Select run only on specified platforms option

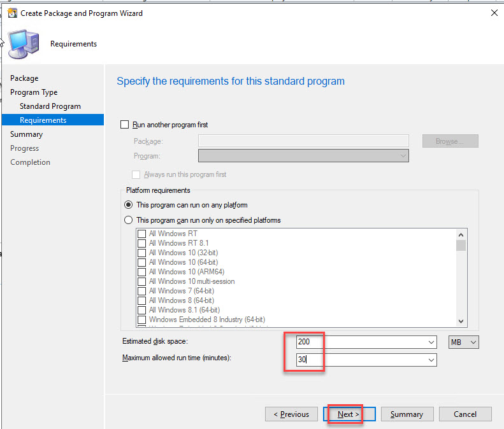tap(129, 220)
